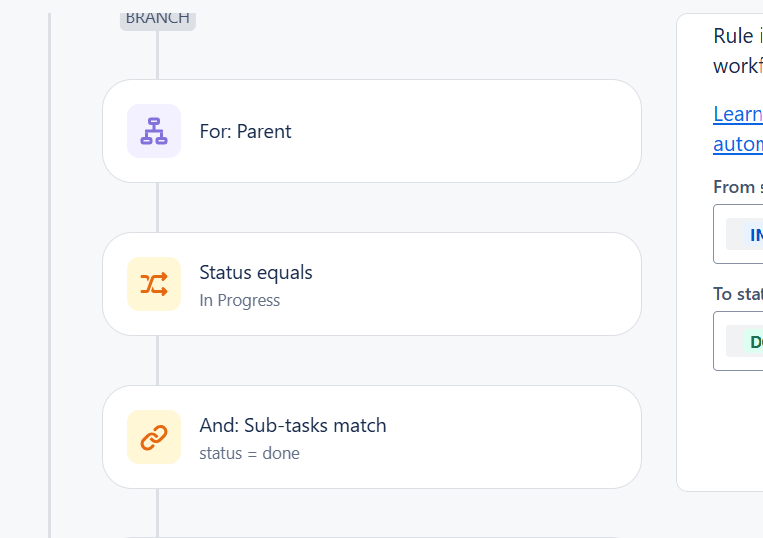763x538 pixels.
Task: Click connector between For: Parent and Status equals
Action: (x=157, y=208)
